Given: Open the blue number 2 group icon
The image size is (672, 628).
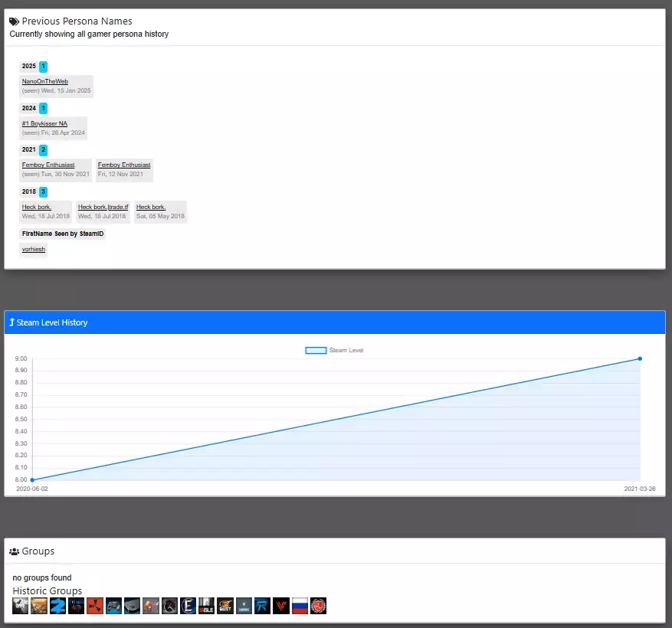Looking at the screenshot, I should click(x=57, y=606).
